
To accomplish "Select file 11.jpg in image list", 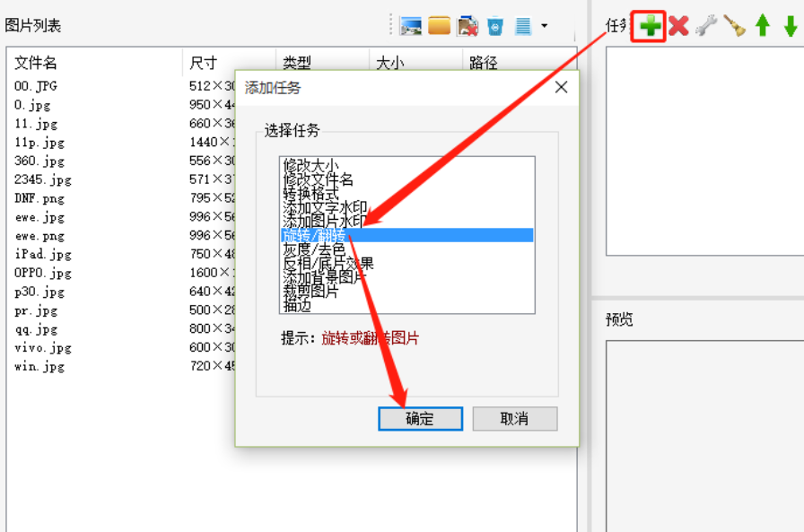I will [x=36, y=124].
